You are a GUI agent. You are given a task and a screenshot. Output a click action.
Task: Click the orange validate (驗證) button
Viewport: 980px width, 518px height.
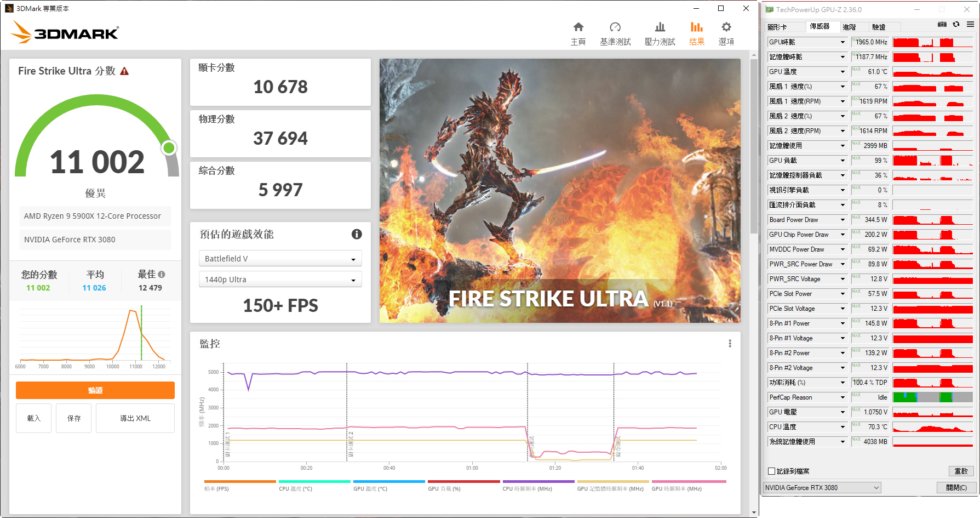click(x=95, y=390)
